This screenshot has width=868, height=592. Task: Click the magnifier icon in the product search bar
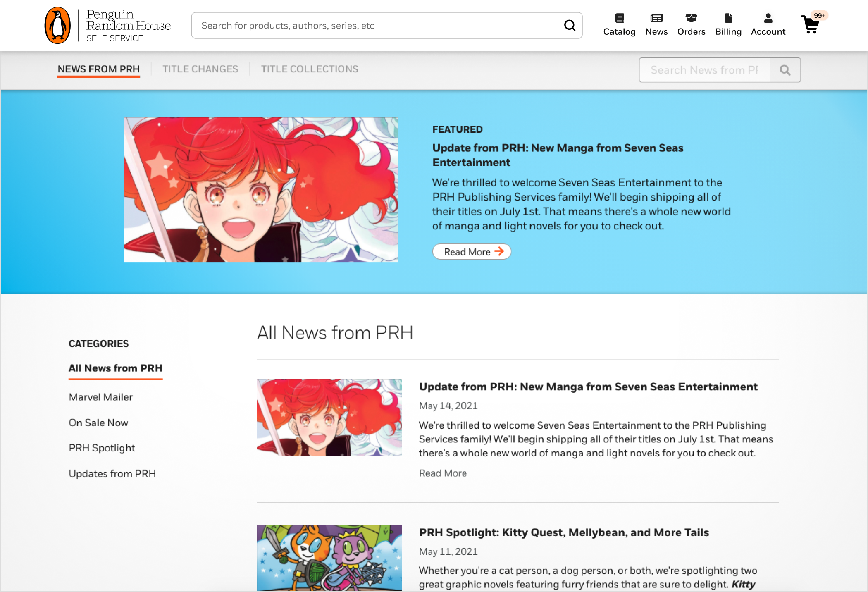pyautogui.click(x=570, y=26)
